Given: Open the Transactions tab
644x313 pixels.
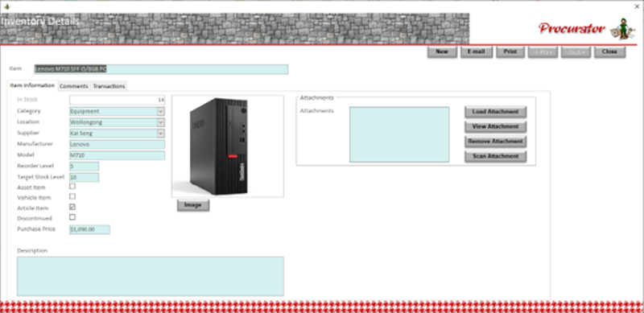Looking at the screenshot, I should click(109, 86).
